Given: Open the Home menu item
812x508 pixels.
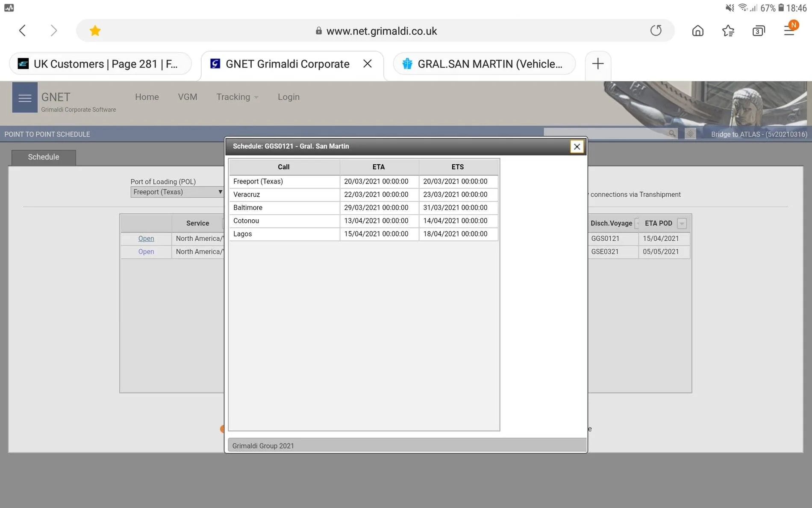Looking at the screenshot, I should 147,97.
